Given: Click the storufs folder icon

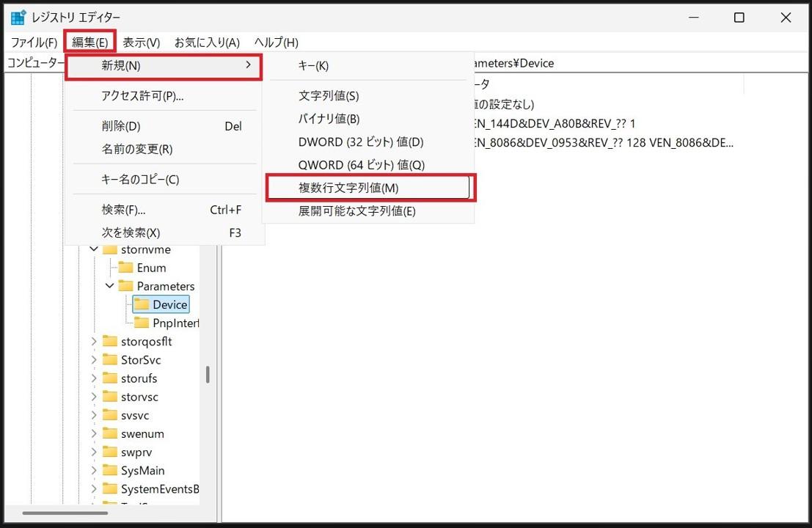Looking at the screenshot, I should (110, 378).
